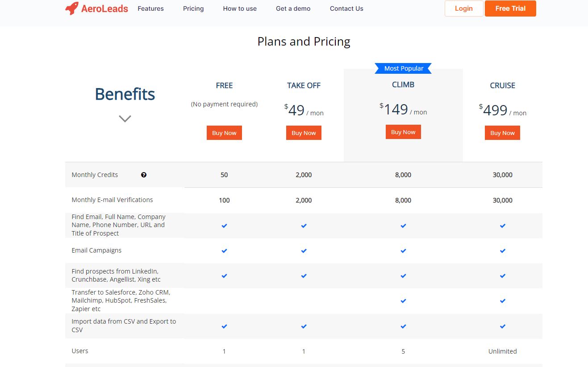This screenshot has height=367, width=588.
Task: Open the Contact Us page
Action: click(x=346, y=8)
